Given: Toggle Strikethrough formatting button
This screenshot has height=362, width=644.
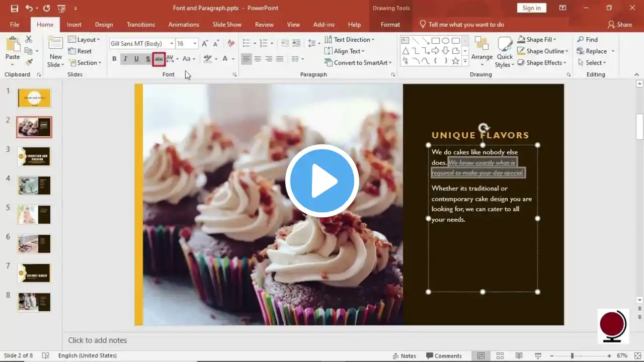Looking at the screenshot, I should [159, 59].
